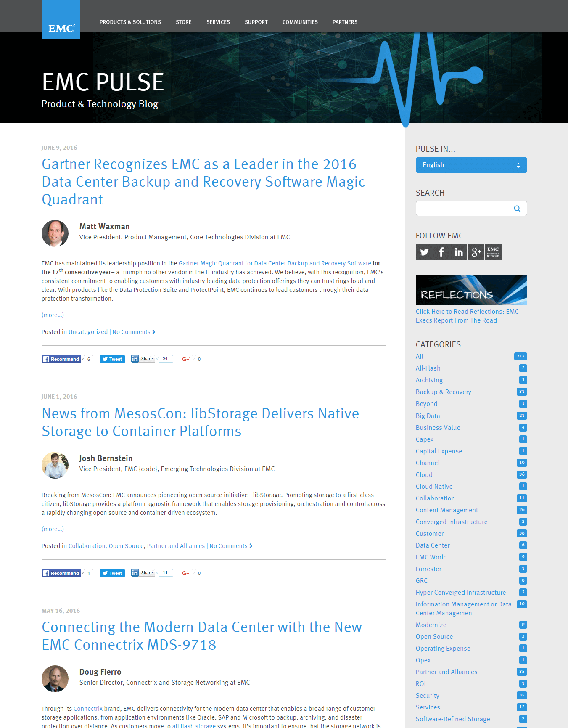Click the EMC logo in the header
The height and width of the screenshot is (728, 568).
tap(61, 19)
